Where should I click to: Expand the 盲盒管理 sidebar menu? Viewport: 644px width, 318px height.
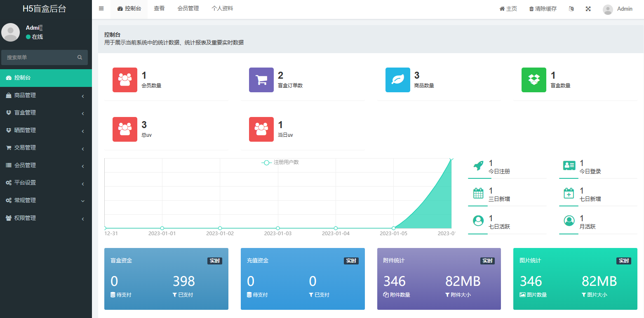(x=46, y=113)
